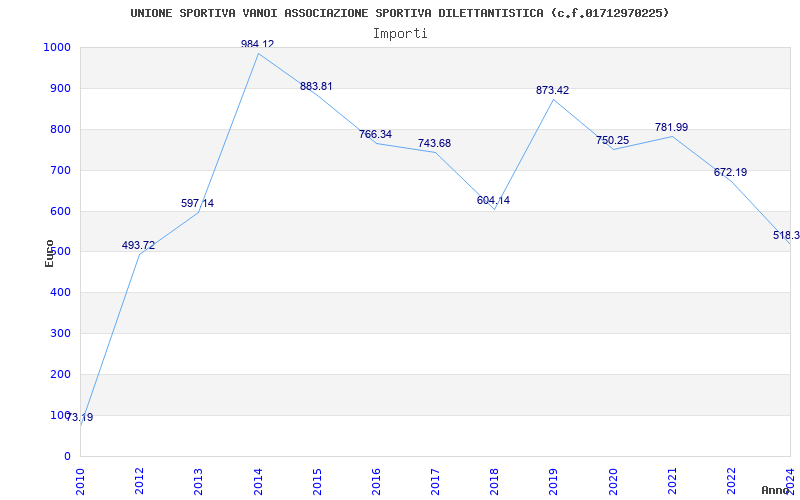The height and width of the screenshot is (500, 800).
Task: Select the 73.19 data label
Action: pyautogui.click(x=80, y=417)
